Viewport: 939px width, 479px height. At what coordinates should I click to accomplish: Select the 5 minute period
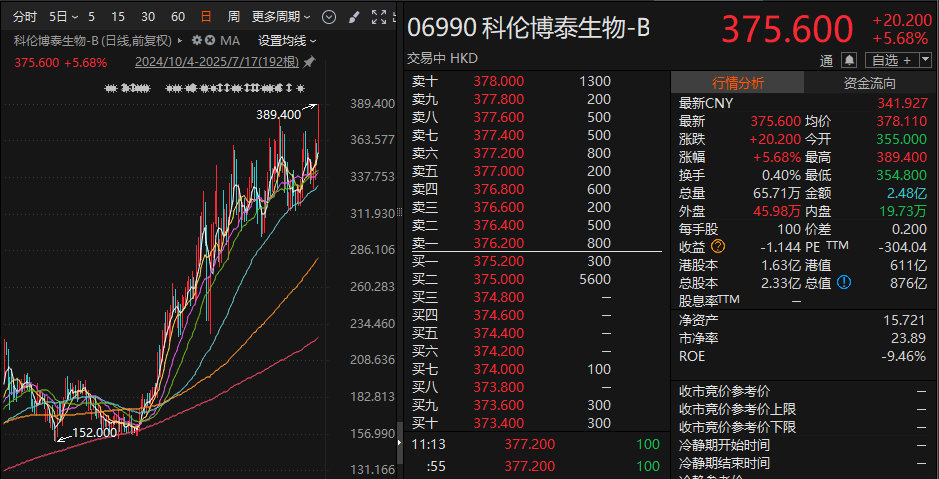click(x=92, y=17)
